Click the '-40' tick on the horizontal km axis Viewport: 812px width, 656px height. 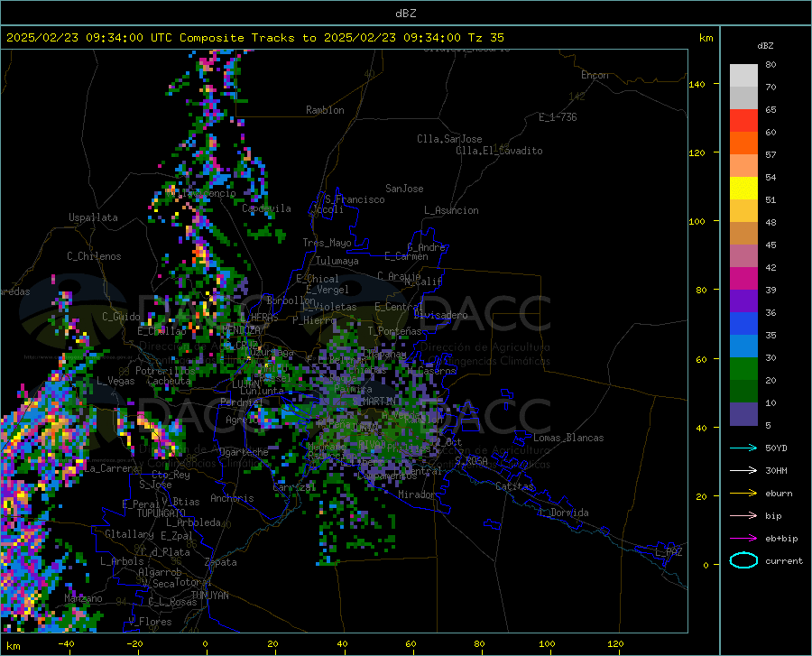(x=66, y=644)
